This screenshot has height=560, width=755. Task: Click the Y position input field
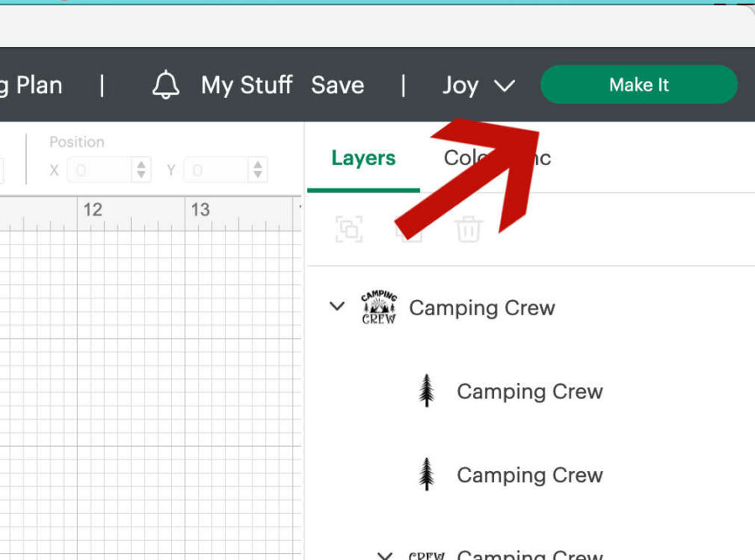pos(215,170)
